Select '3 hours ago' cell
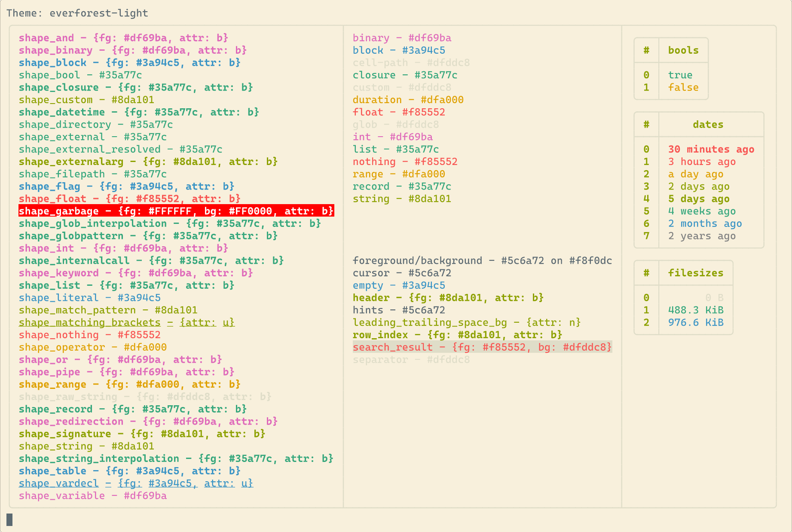Image resolution: width=792 pixels, height=532 pixels. click(x=702, y=162)
